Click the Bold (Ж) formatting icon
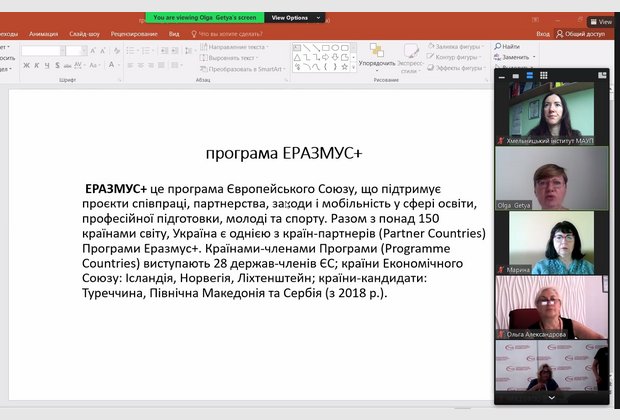 coord(26,66)
